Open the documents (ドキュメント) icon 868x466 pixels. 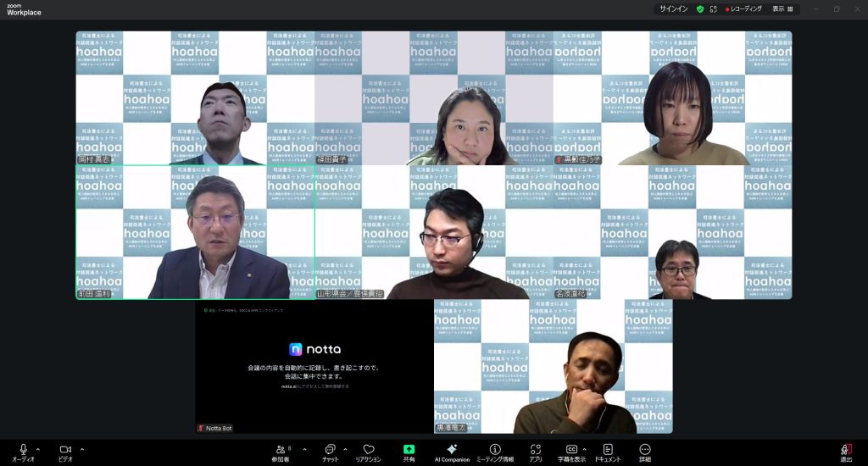coord(607,451)
